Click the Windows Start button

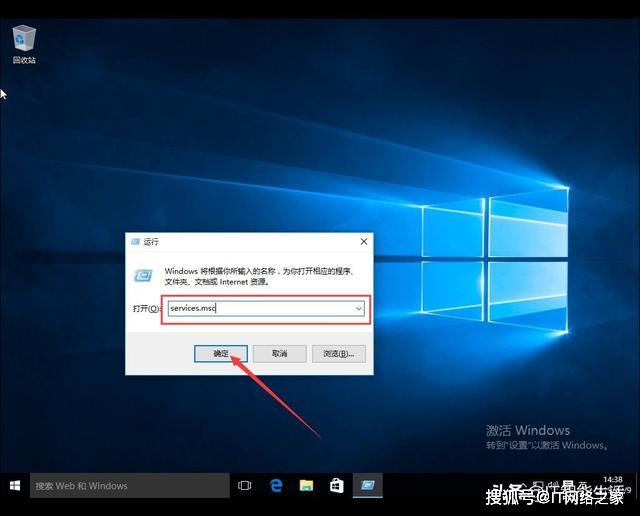point(15,485)
